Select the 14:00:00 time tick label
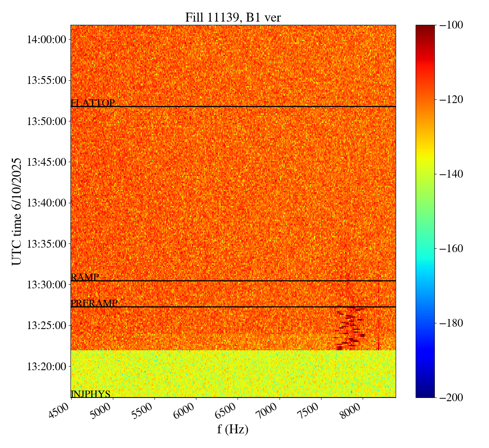489x448 pixels. 46,40
